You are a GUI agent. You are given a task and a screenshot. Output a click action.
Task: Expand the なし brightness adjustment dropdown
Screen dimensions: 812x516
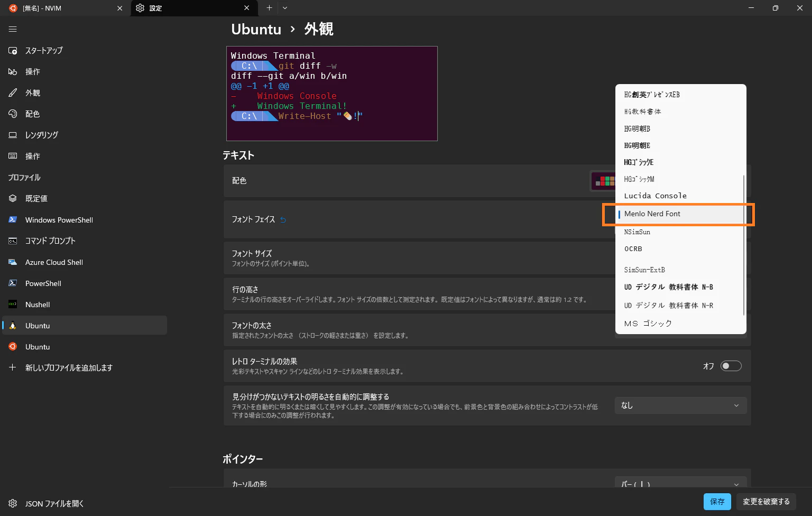[x=680, y=406]
